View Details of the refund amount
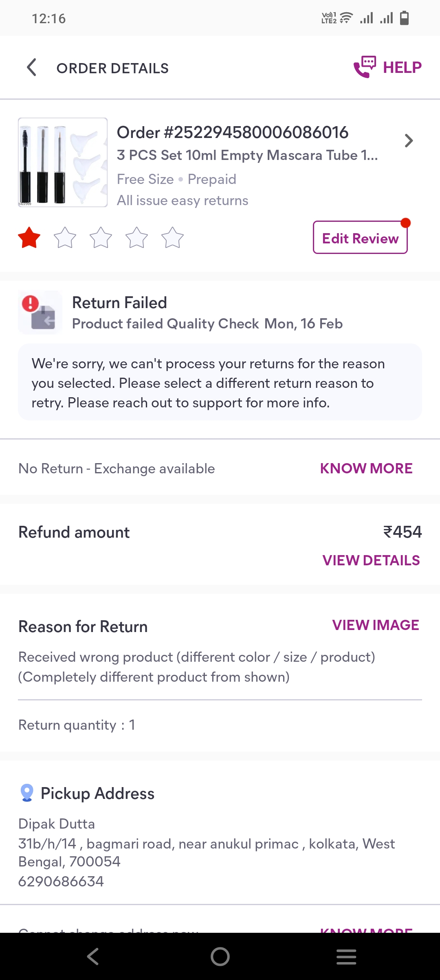Image resolution: width=440 pixels, height=980 pixels. point(371,560)
